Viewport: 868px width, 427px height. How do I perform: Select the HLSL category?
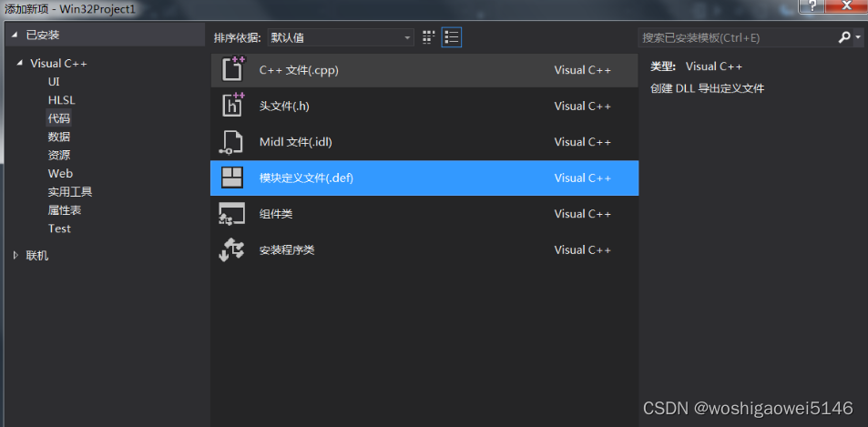(x=61, y=100)
